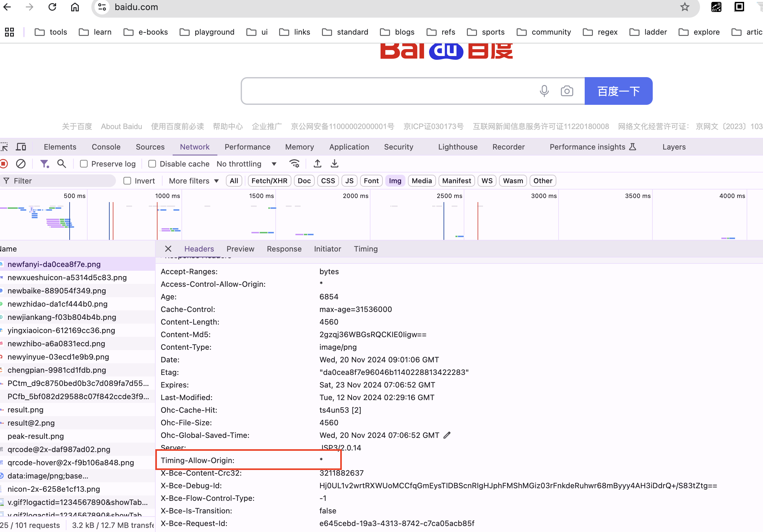
Task: Open the explore bookmark folder
Action: tap(699, 32)
